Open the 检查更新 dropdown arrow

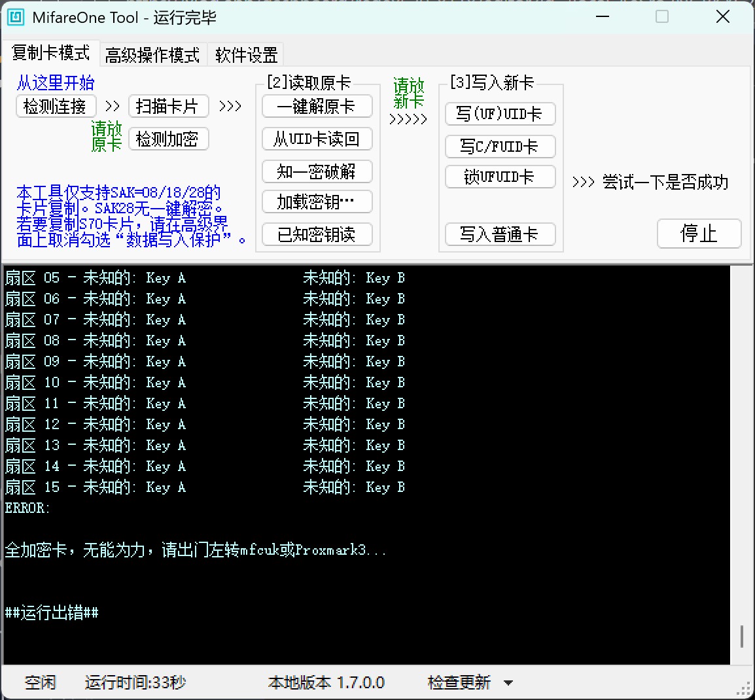pyautogui.click(x=508, y=683)
